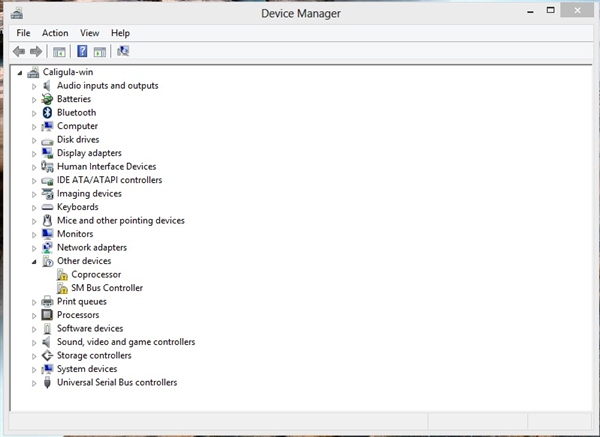This screenshot has width=600, height=437.
Task: Select the Disk drives label
Action: pyautogui.click(x=78, y=140)
